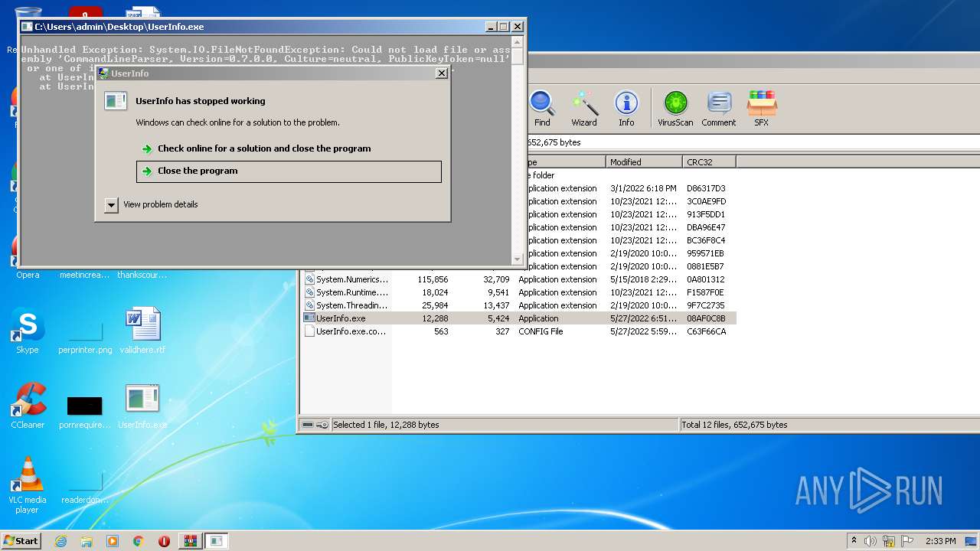Open network status tray icon
Image resolution: width=980 pixels, height=551 pixels.
(889, 541)
